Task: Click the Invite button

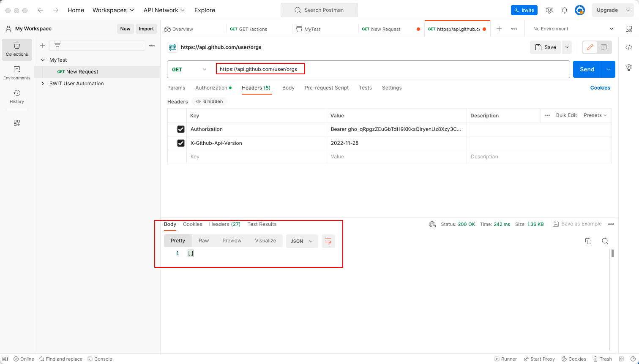Action: tap(524, 10)
